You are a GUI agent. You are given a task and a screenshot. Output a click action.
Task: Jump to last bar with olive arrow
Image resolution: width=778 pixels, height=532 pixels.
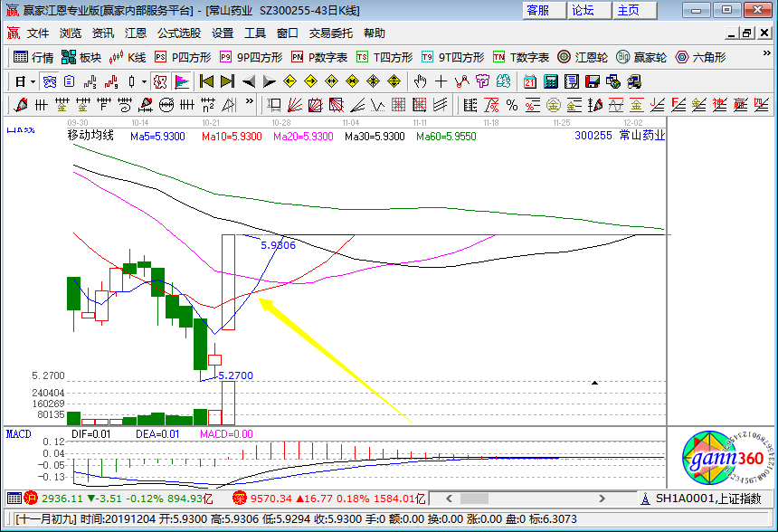pyautogui.click(x=228, y=81)
